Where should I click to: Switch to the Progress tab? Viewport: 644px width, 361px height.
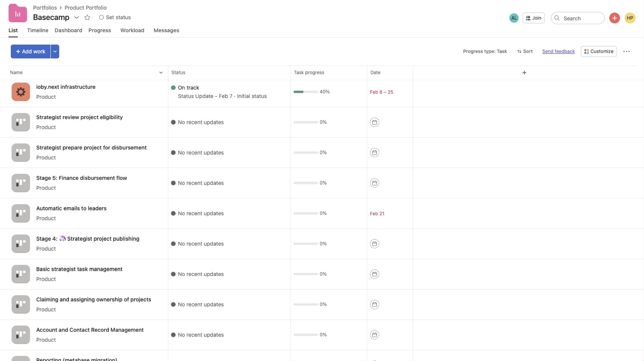(x=100, y=30)
